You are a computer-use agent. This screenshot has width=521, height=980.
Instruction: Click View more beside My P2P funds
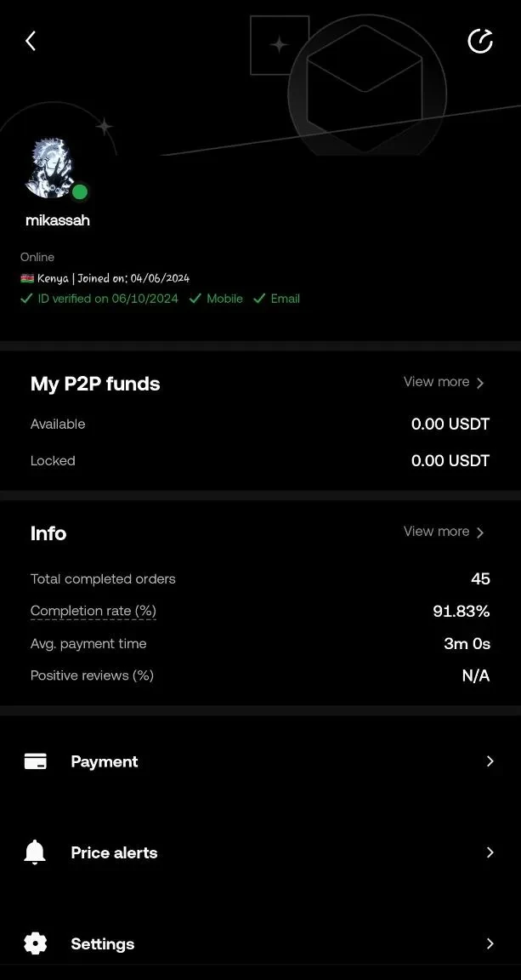click(x=436, y=382)
